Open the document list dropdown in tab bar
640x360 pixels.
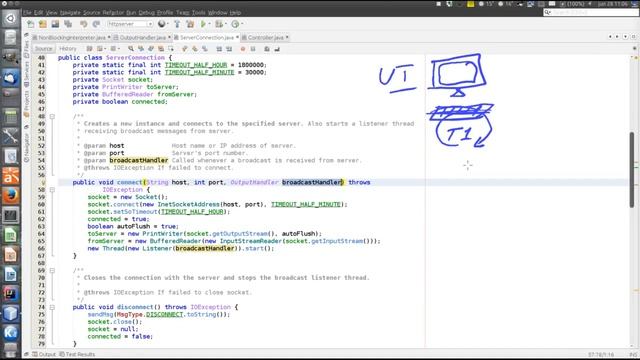625,37
